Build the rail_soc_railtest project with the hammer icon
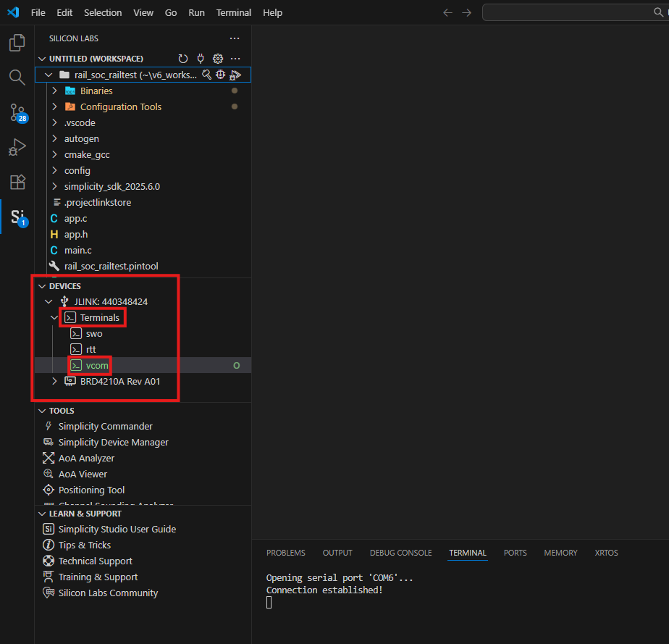The height and width of the screenshot is (644, 669). 207,75
